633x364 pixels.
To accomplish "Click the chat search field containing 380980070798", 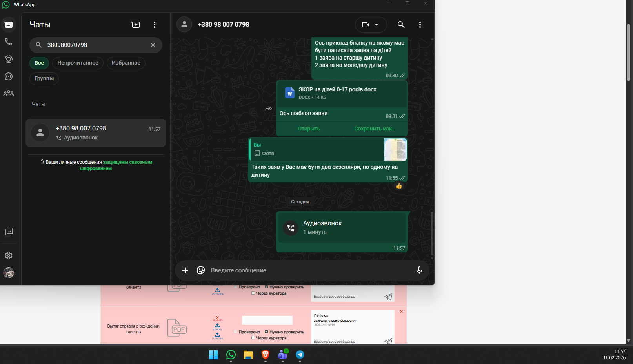I will pos(96,45).
